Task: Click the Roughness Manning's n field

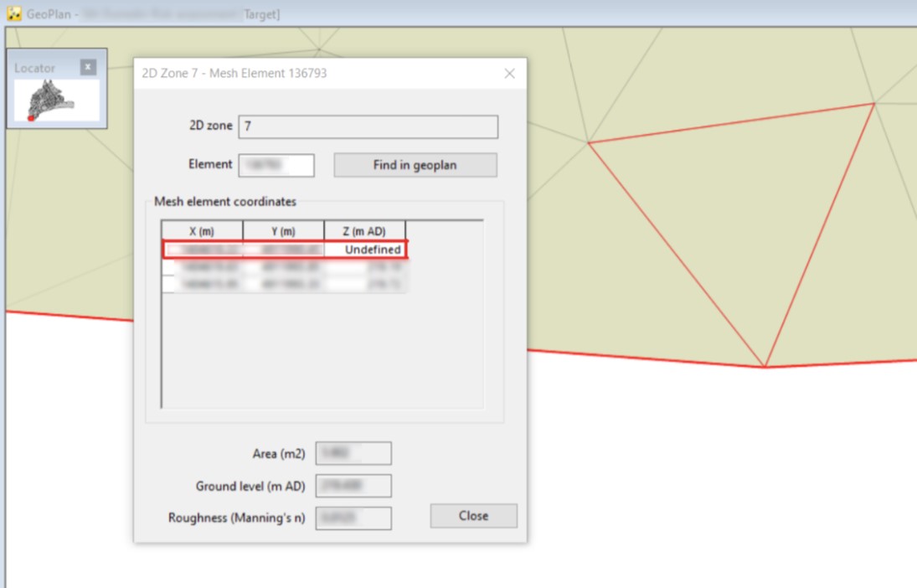Action: [x=353, y=518]
